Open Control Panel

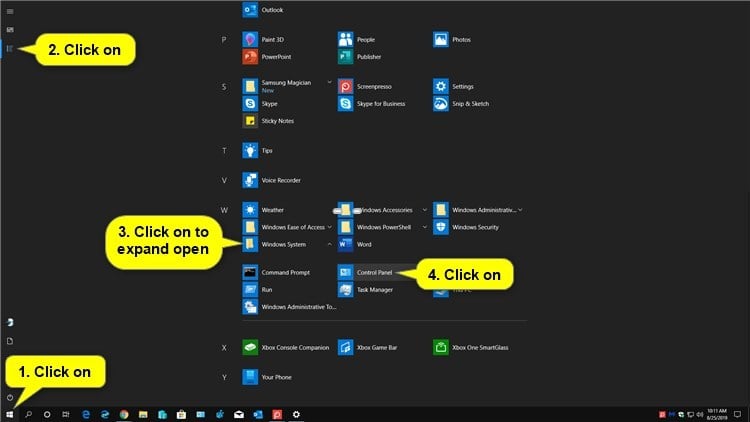(365, 272)
